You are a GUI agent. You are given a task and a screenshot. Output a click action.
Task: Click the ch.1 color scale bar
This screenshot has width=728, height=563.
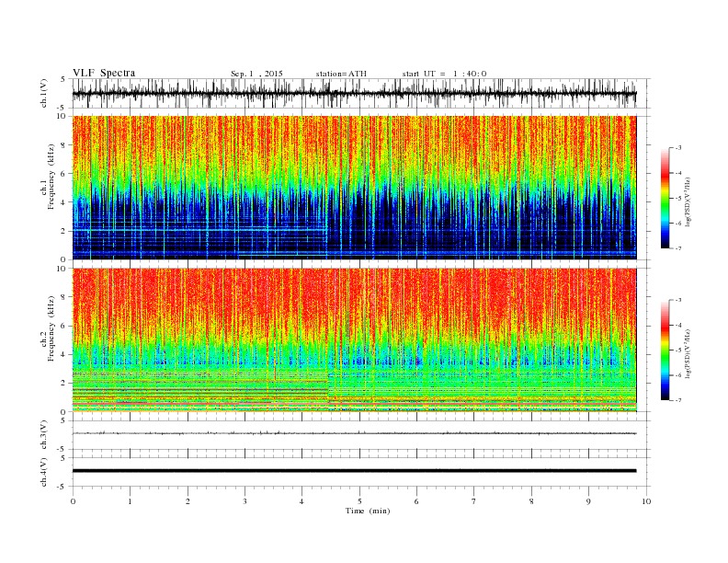click(665, 198)
